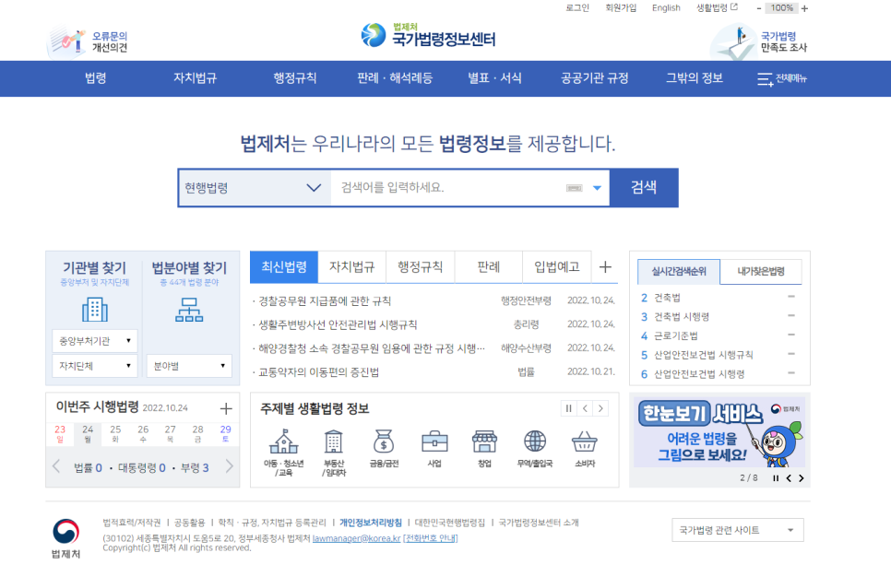Screen dimensions: 891x588
Task: Select the 금융/금전 money bag icon
Action: click(x=384, y=442)
